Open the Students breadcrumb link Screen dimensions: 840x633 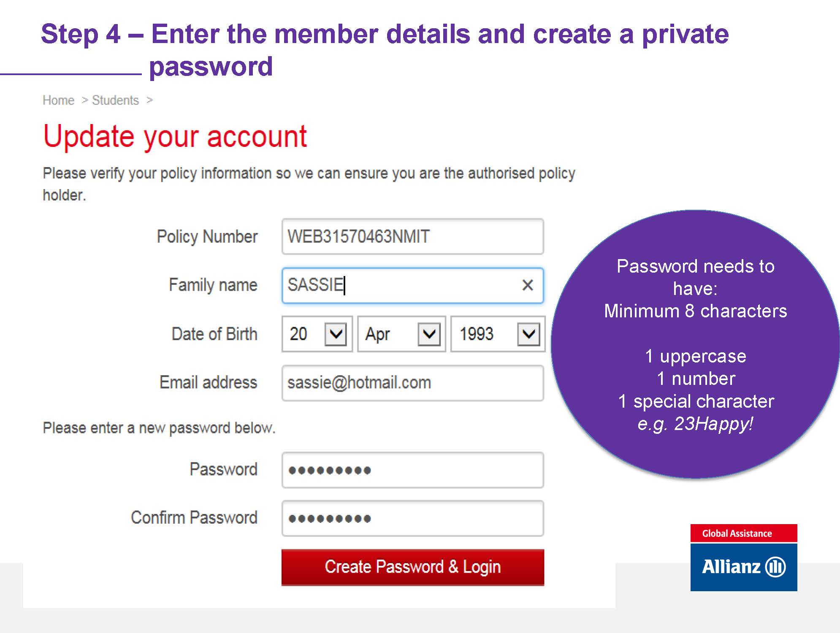point(115,100)
